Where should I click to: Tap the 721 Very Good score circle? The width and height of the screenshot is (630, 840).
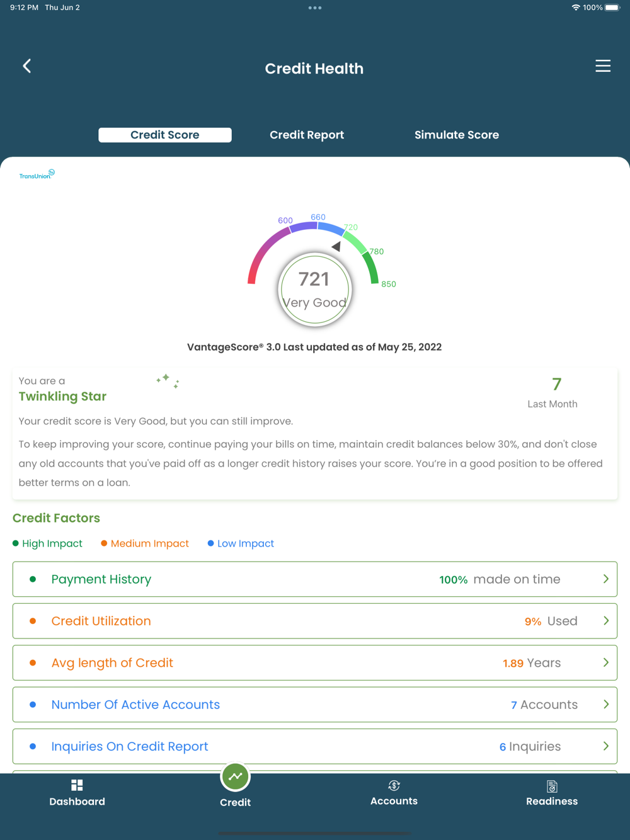[x=314, y=290]
